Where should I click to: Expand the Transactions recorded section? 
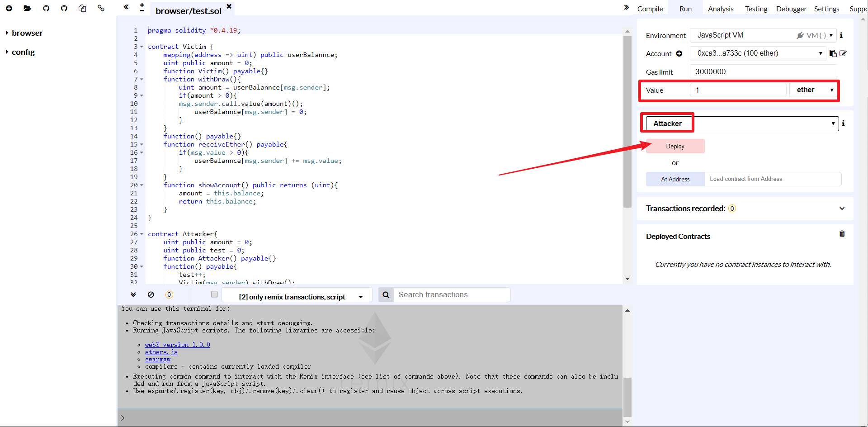pyautogui.click(x=842, y=209)
